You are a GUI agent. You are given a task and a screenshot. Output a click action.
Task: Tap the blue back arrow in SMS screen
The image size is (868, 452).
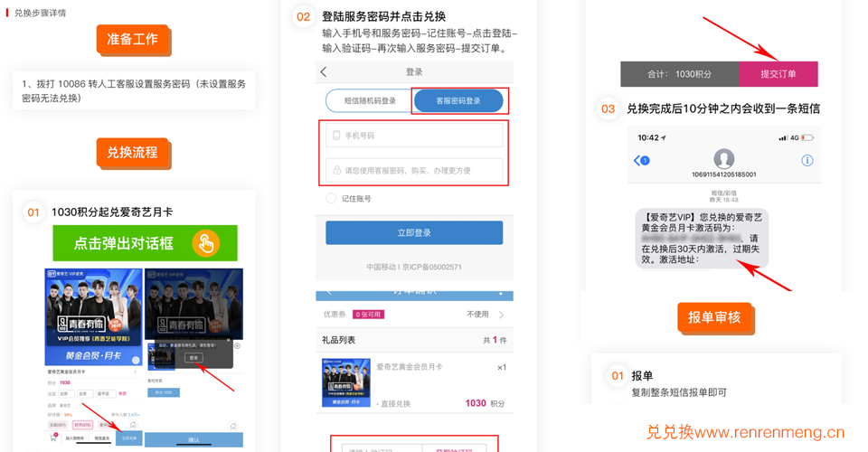641,160
